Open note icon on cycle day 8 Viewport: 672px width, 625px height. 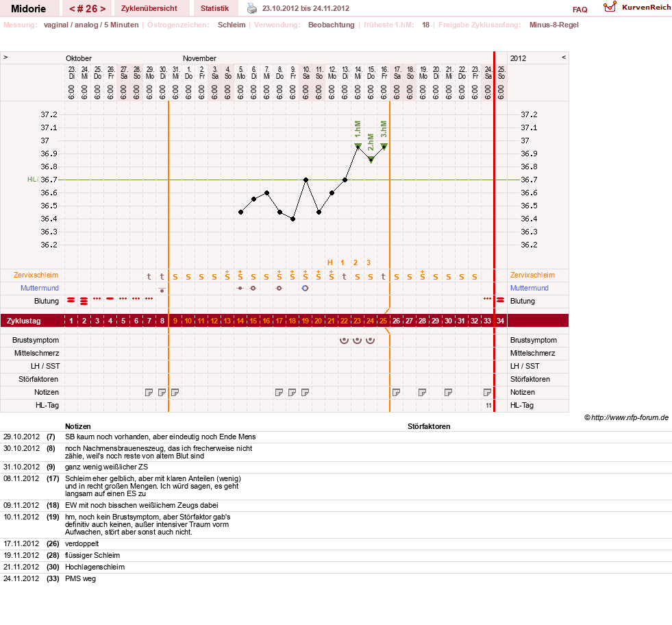(162, 392)
